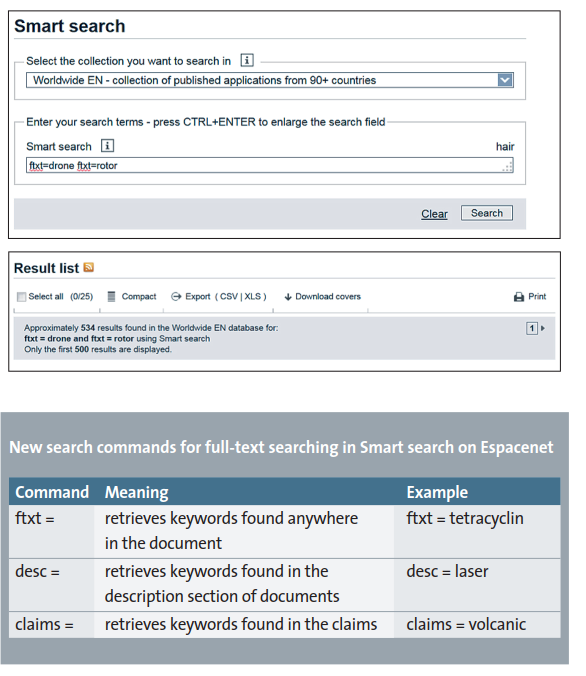Viewport: 586px width, 676px height.
Task: Click the Download covers arrow icon
Action: pyautogui.click(x=288, y=297)
